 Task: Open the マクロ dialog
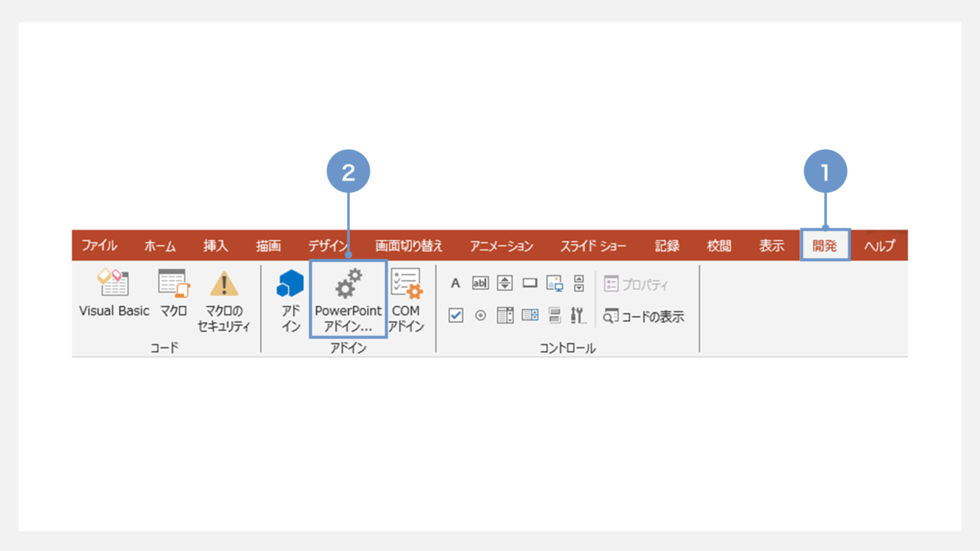tap(174, 293)
